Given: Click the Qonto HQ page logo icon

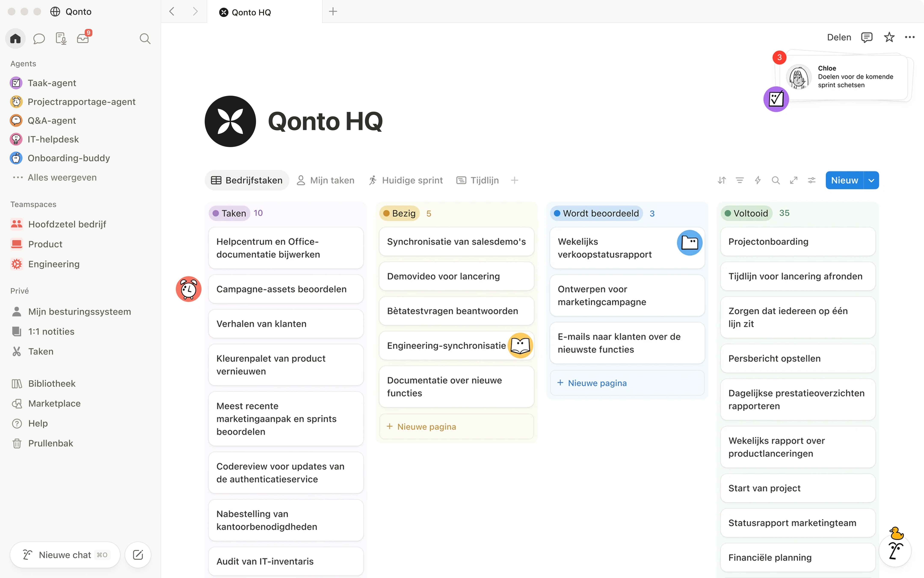Looking at the screenshot, I should pos(230,121).
